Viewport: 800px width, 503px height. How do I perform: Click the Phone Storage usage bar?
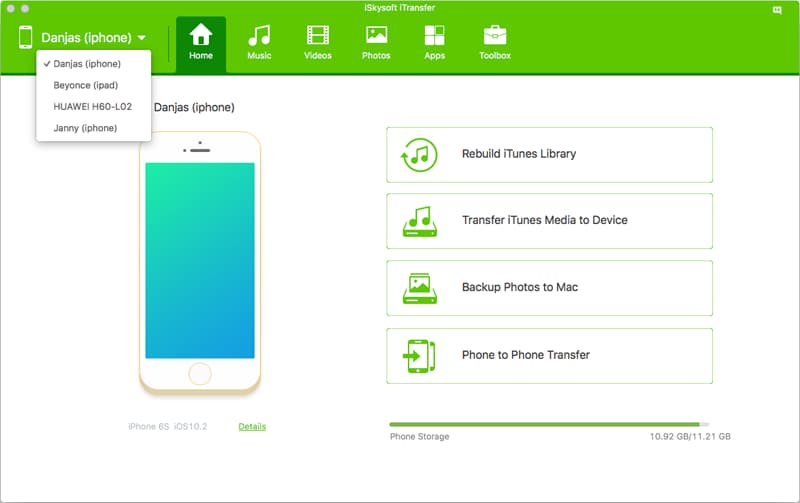click(549, 424)
